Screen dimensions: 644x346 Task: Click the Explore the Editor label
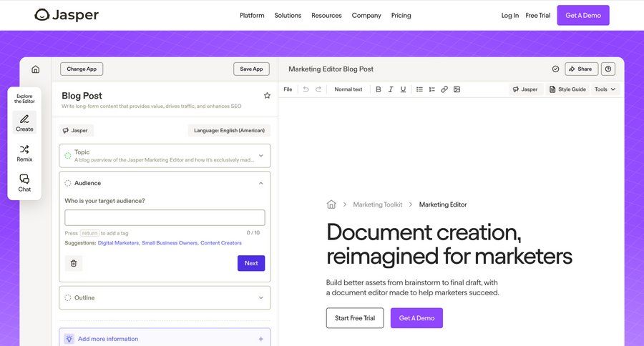(x=24, y=99)
